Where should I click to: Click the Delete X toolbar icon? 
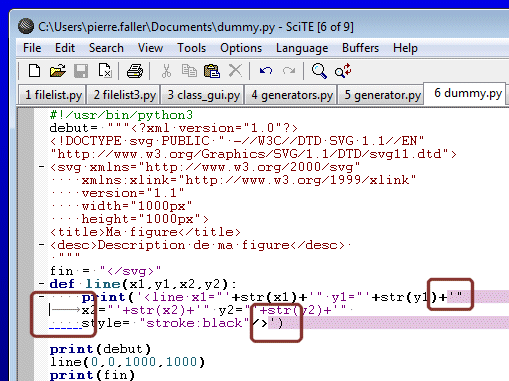[x=235, y=71]
